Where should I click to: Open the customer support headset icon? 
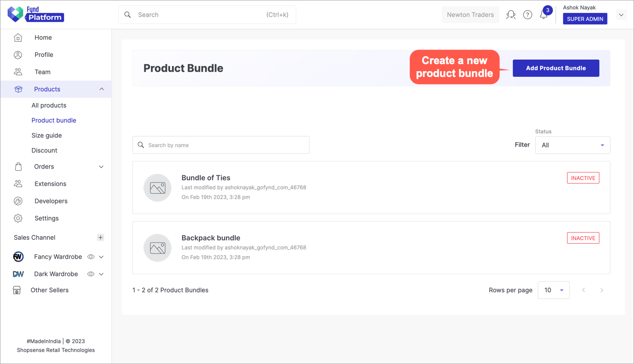pos(511,15)
